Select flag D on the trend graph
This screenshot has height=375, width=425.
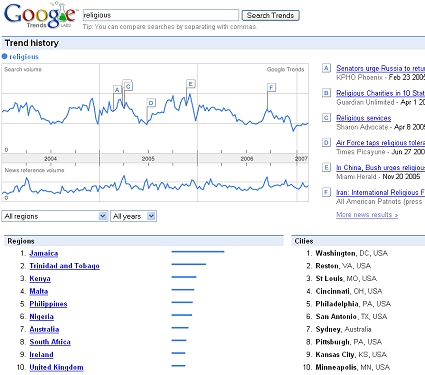coord(151,103)
